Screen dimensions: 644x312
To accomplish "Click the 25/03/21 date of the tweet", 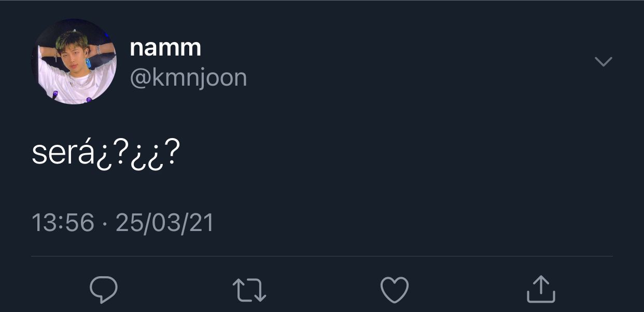I will pos(164,223).
